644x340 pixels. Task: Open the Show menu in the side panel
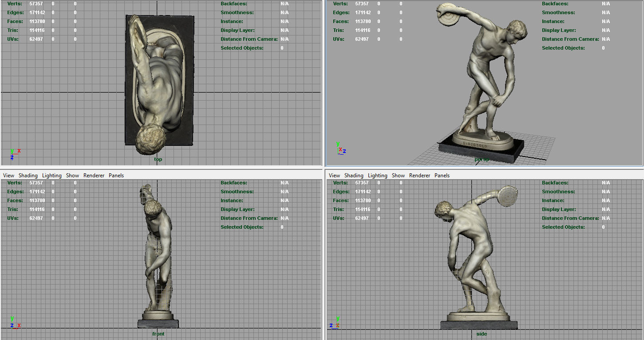tap(398, 176)
